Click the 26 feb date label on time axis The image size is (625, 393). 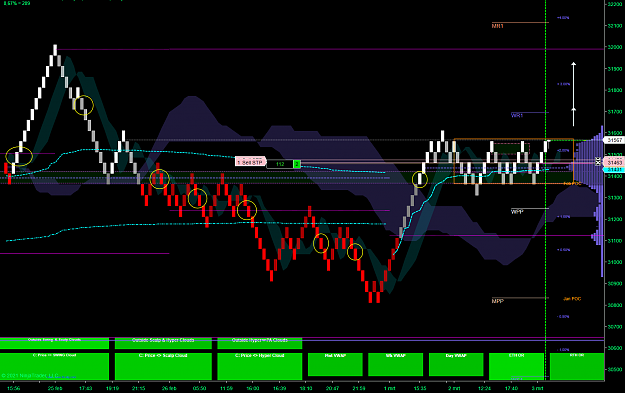pos(169,388)
